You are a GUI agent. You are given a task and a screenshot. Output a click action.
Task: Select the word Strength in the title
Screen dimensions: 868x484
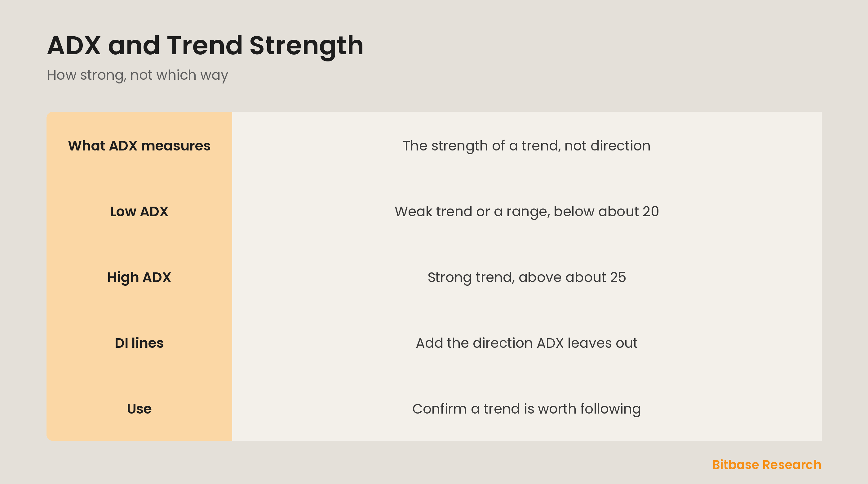click(306, 46)
